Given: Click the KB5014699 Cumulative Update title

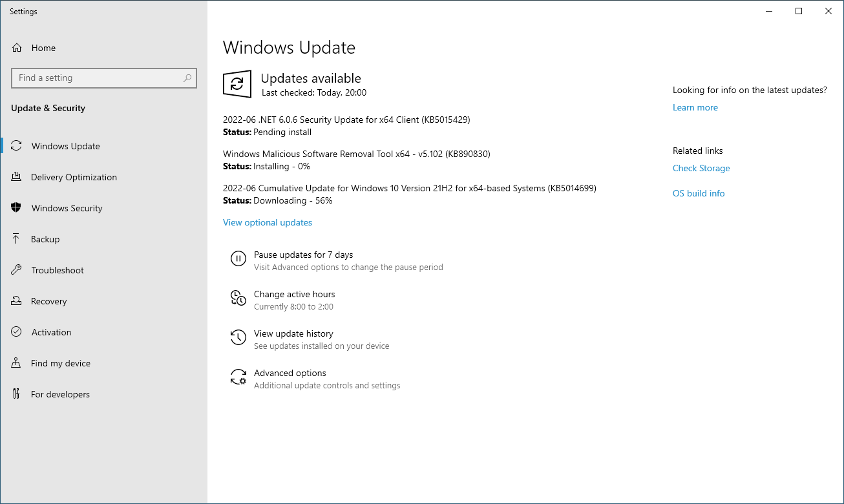Looking at the screenshot, I should (x=410, y=188).
